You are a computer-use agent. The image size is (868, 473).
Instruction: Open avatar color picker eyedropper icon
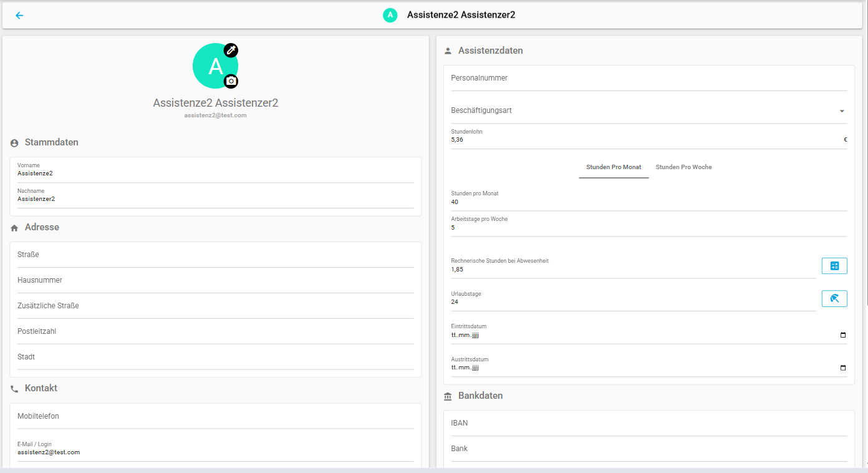pyautogui.click(x=231, y=50)
